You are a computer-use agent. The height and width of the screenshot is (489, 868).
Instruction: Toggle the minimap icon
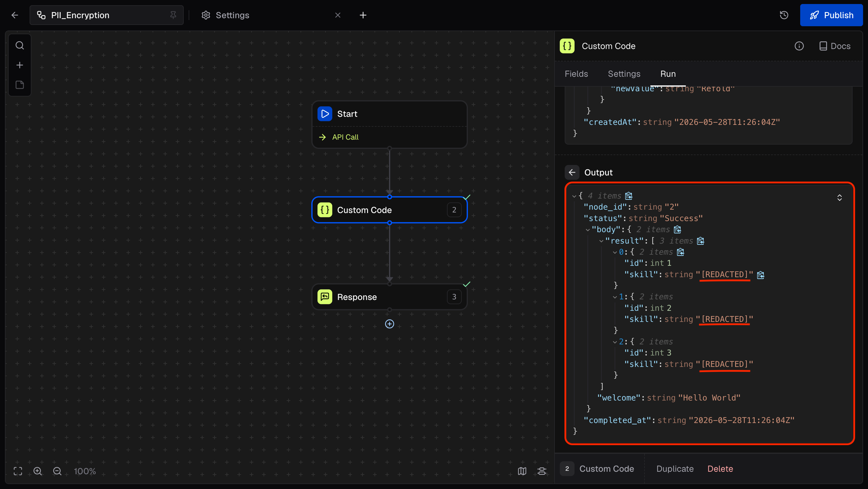[x=522, y=471]
